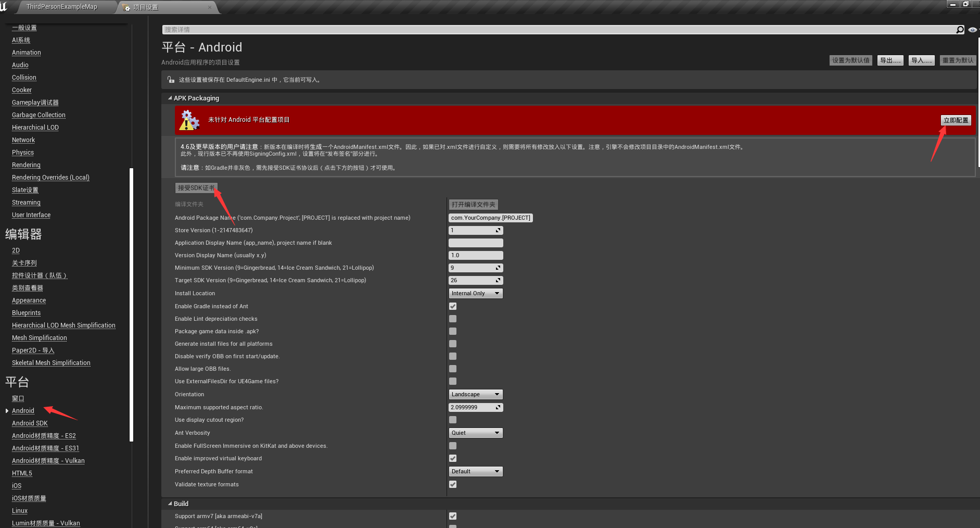
Task: Expand the Android sidebar arrow
Action: [x=7, y=411]
